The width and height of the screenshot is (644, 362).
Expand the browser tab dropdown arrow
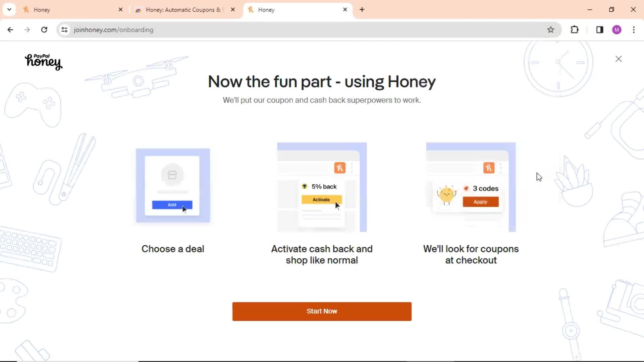[x=9, y=9]
